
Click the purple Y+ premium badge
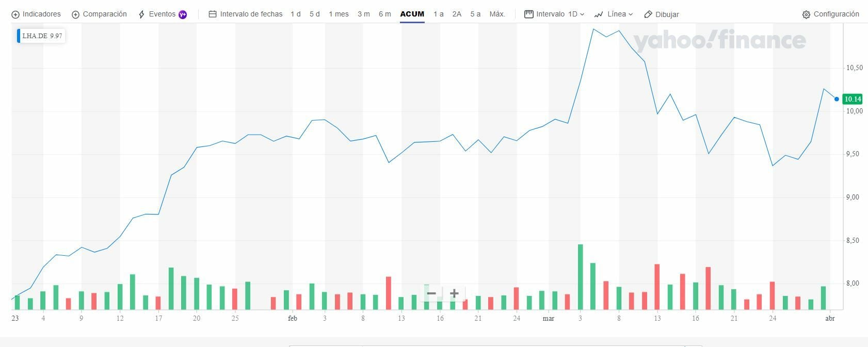[183, 14]
